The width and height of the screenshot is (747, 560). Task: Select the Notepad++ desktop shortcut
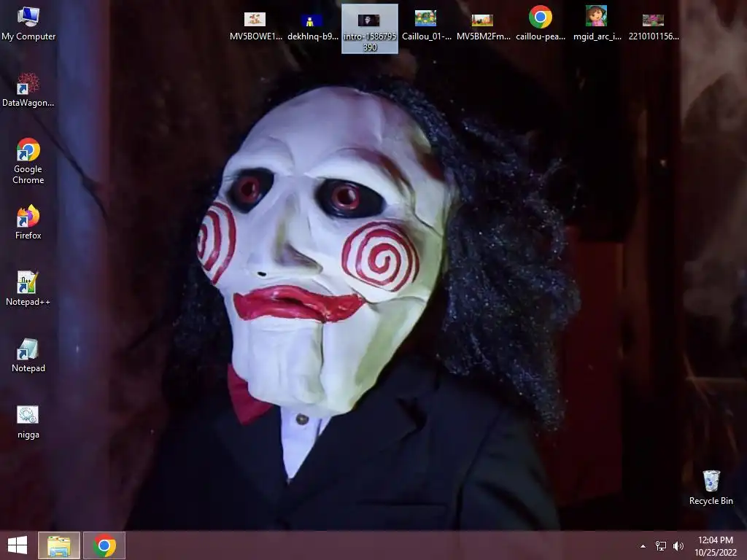[28, 289]
